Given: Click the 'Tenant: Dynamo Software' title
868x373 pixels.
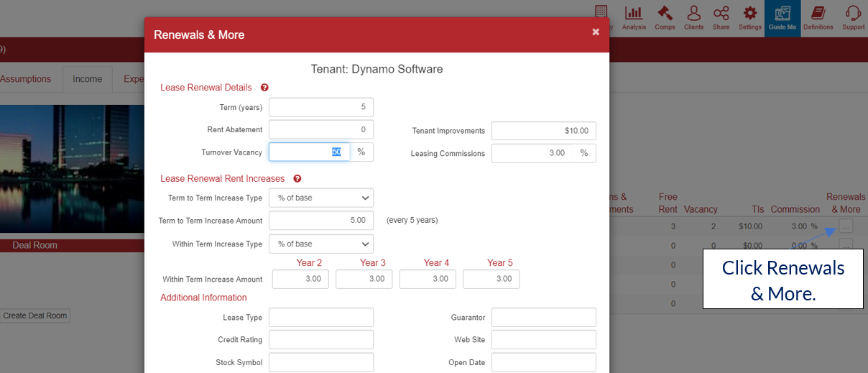Looking at the screenshot, I should 377,69.
